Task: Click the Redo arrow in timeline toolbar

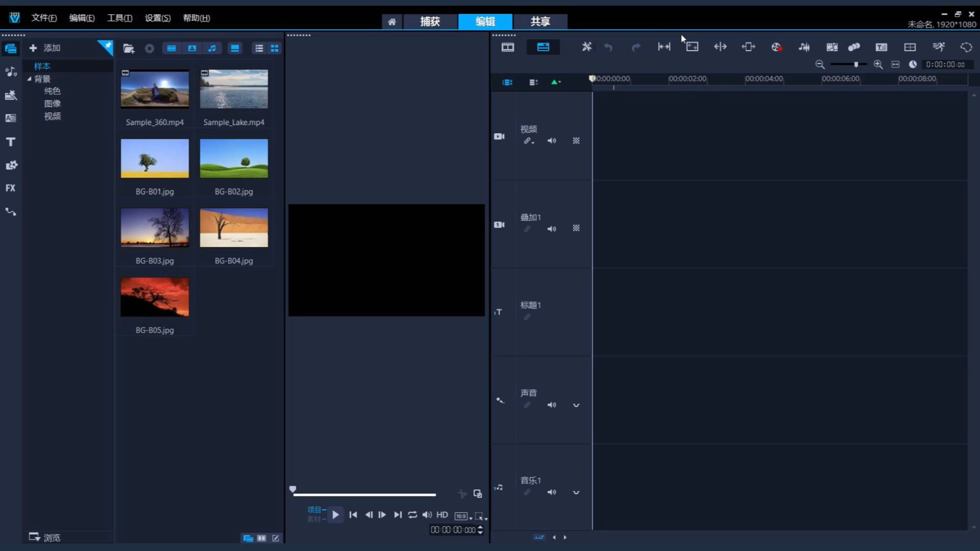Action: tap(636, 47)
